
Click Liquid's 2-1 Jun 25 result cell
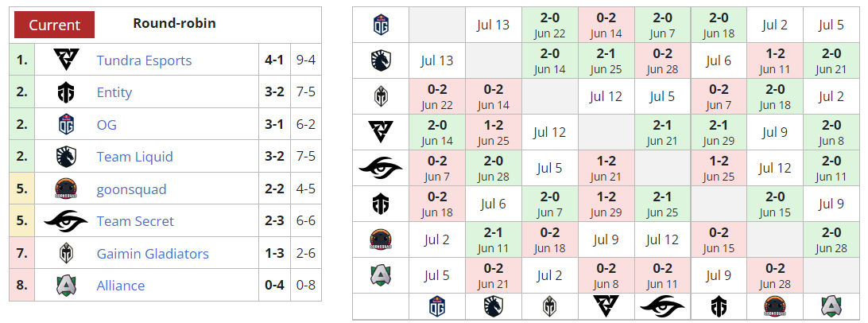(606, 60)
